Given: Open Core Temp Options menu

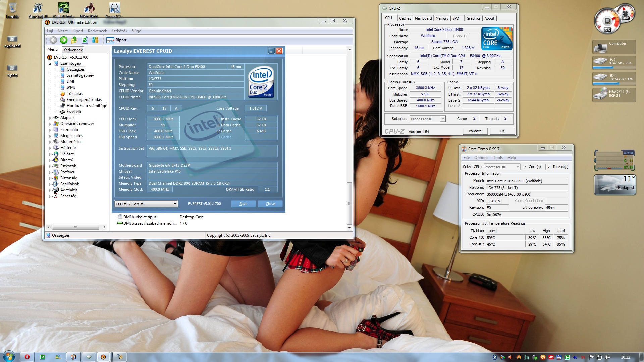Looking at the screenshot, I should pos(481,158).
